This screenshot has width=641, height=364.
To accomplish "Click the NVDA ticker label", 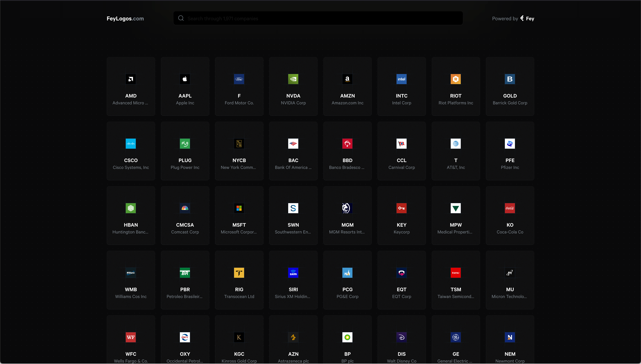I will (293, 96).
